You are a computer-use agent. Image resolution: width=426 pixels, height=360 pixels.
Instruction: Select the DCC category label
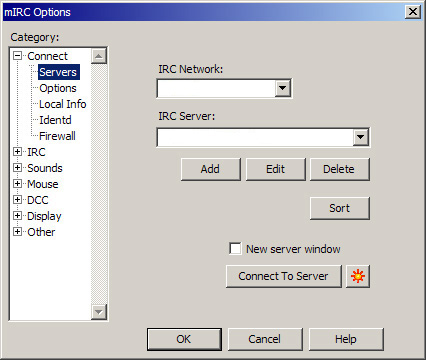[x=38, y=200]
